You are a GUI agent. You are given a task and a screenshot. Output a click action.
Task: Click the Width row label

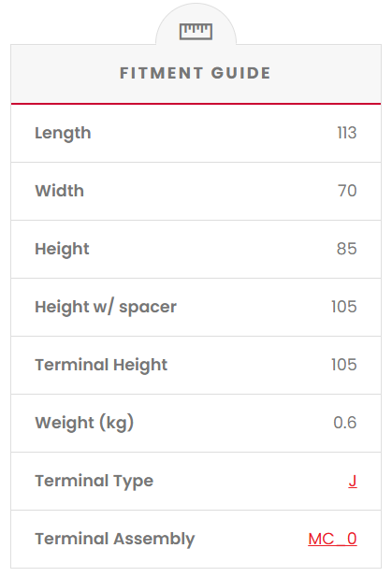60,191
